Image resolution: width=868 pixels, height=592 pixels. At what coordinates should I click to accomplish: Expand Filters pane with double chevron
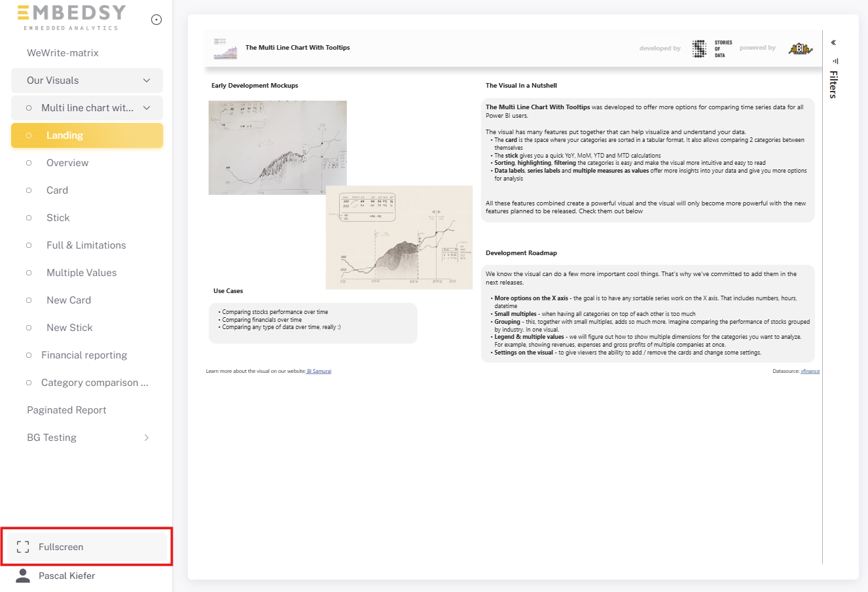coord(833,43)
